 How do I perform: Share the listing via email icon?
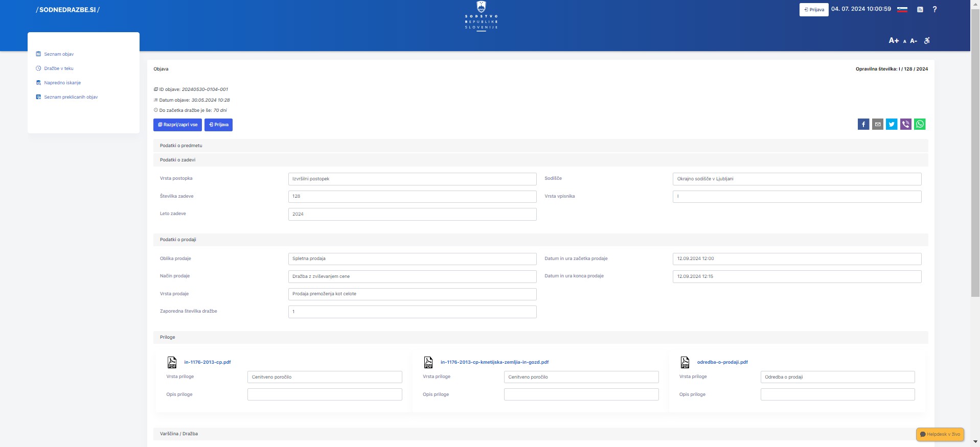(877, 124)
